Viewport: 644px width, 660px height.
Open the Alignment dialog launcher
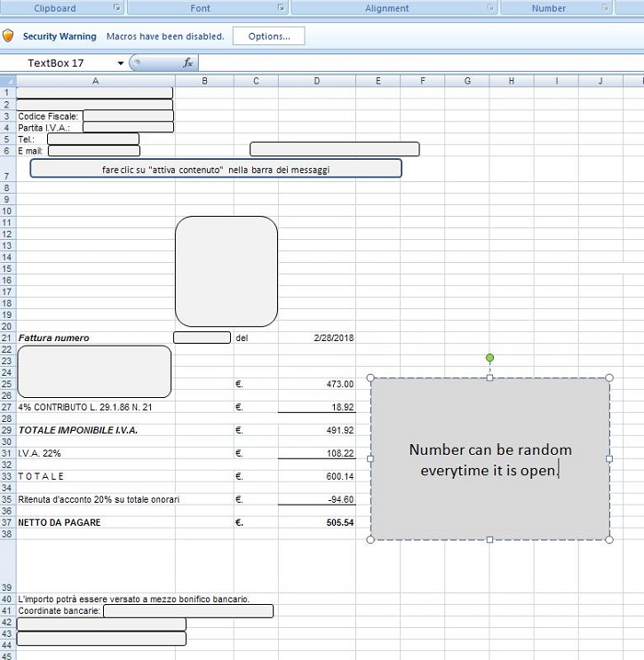coord(489,8)
